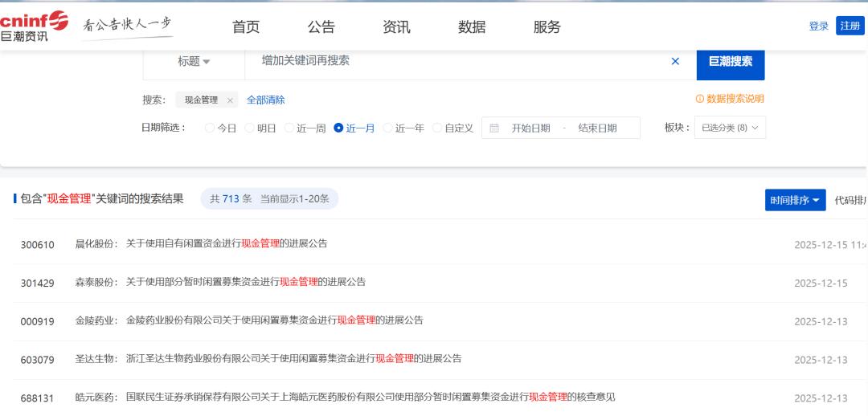Screen dimensions: 868x416
Task: Open the 晨化股份 announcement result
Action: 227,243
